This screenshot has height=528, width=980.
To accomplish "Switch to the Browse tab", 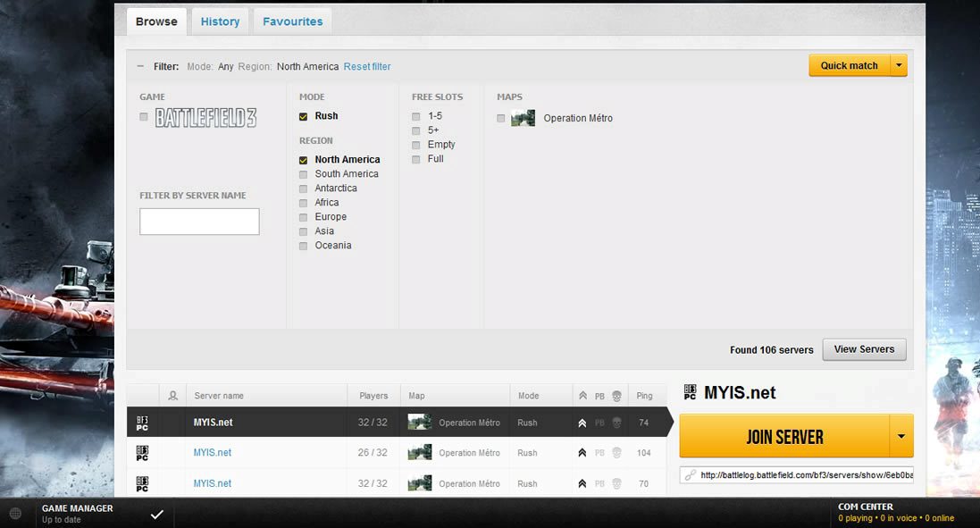I will (x=156, y=21).
